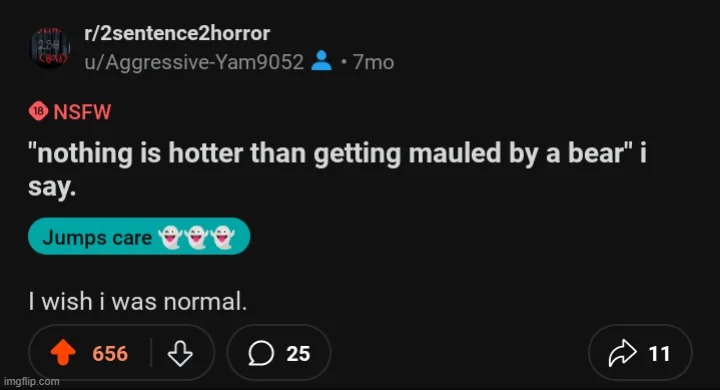Click the blue user profile icon
The width and height of the screenshot is (720, 390).
[x=321, y=61]
